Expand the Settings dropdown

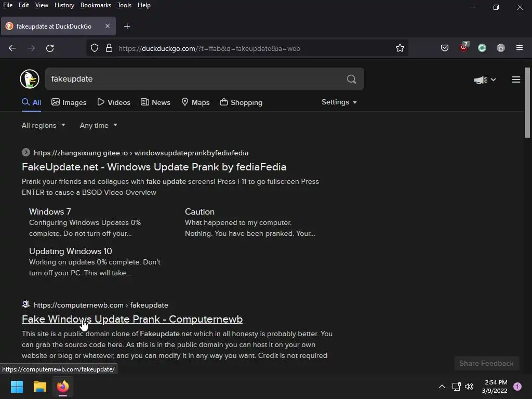[x=339, y=102]
